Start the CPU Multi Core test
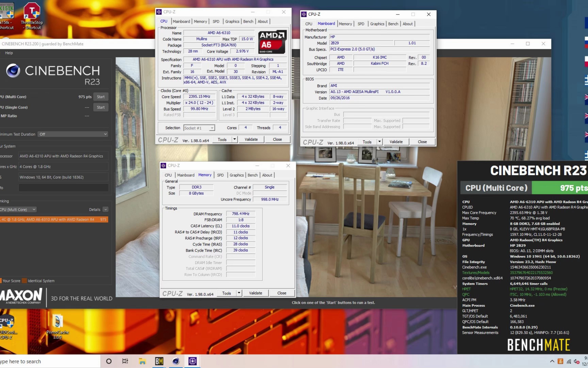Image resolution: width=588 pixels, height=368 pixels. pos(101,97)
